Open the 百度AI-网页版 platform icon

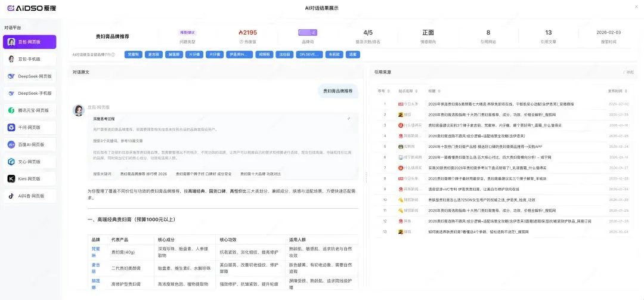coord(11,144)
